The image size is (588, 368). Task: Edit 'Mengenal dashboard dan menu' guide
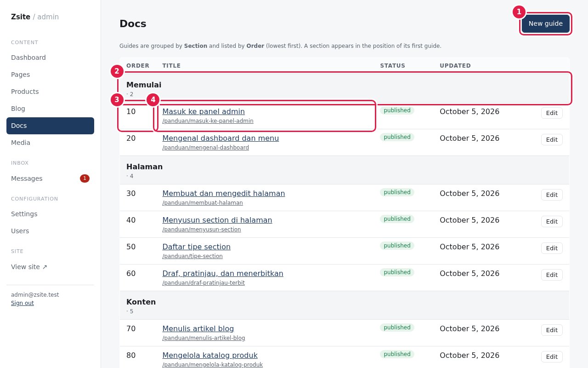click(x=552, y=139)
